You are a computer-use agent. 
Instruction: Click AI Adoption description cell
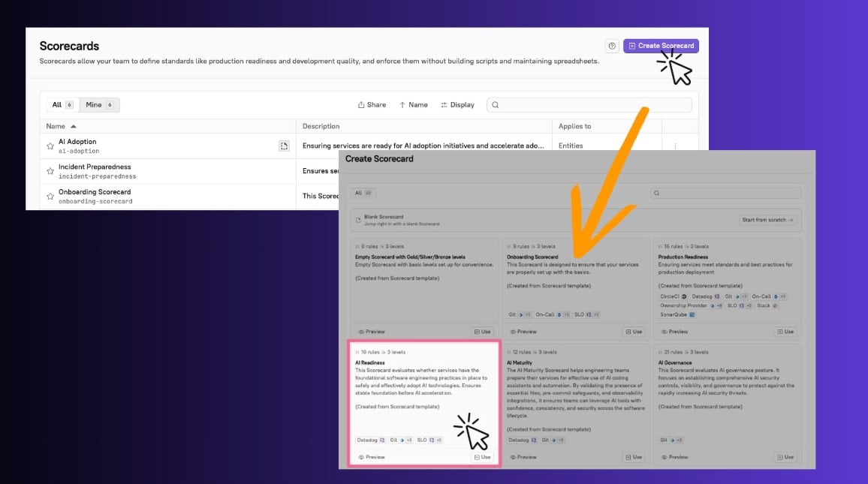pos(423,146)
